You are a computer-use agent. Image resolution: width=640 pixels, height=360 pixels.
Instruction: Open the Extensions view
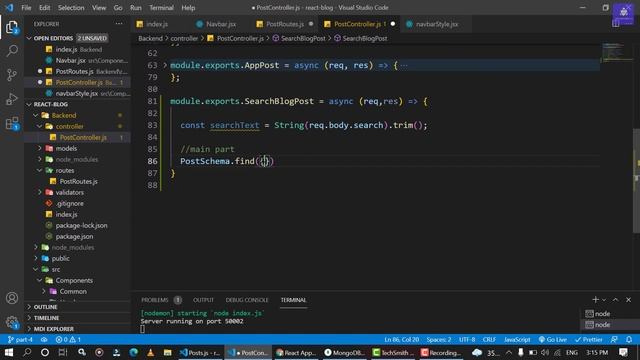point(12,123)
